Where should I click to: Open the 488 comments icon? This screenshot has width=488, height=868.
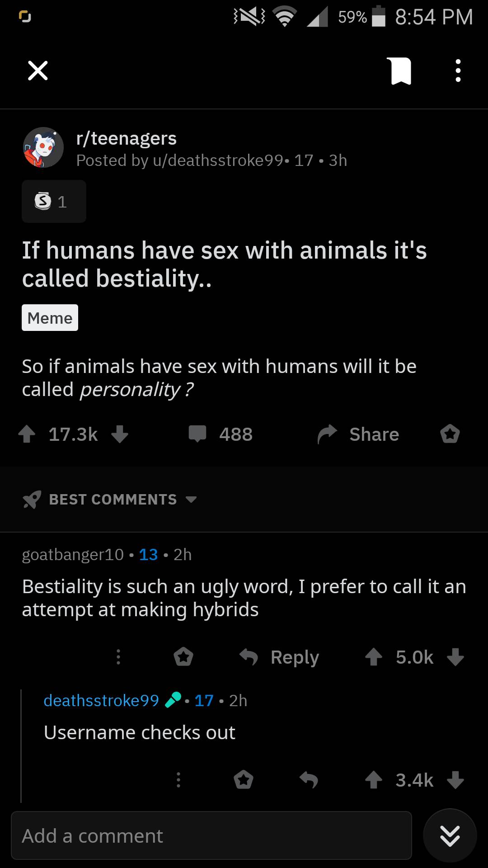(197, 434)
